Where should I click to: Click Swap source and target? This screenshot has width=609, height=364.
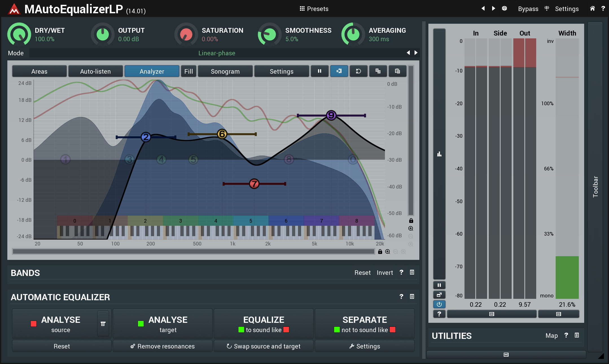coord(264,346)
